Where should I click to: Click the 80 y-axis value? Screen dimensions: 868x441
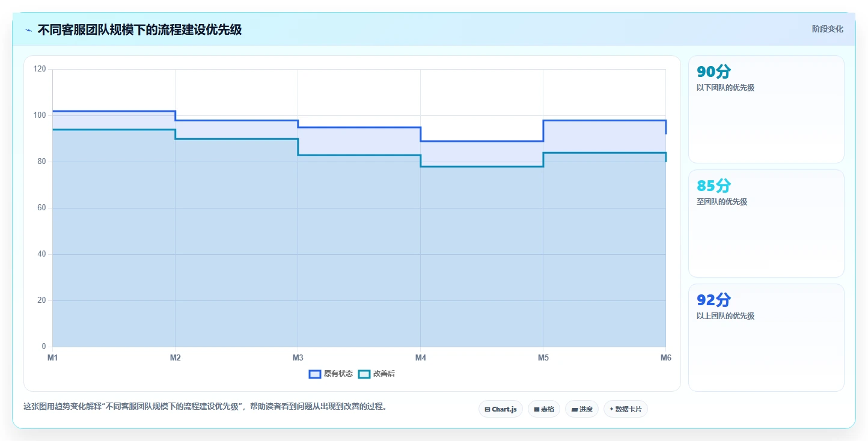coord(42,162)
